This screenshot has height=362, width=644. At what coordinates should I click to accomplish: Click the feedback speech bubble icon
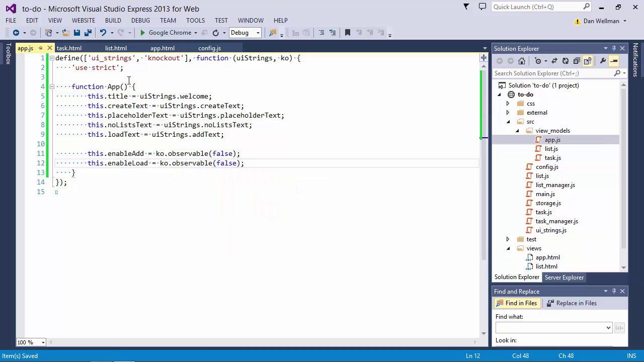[482, 7]
